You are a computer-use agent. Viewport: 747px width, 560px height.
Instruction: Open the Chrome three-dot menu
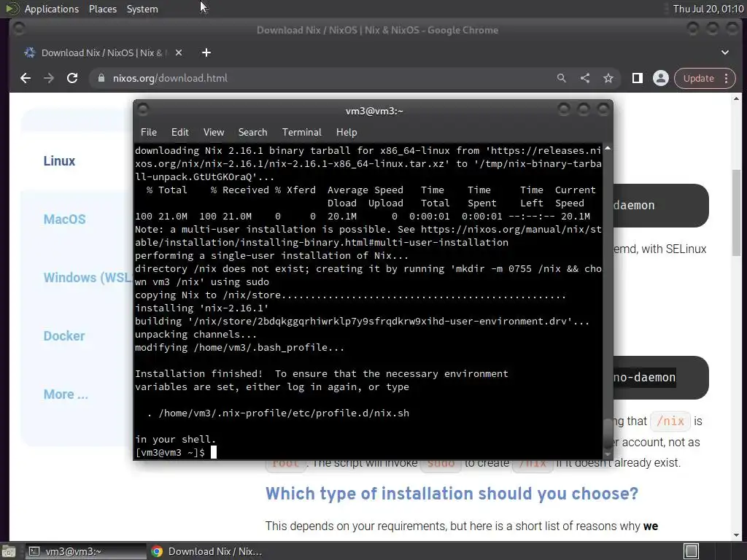727,78
